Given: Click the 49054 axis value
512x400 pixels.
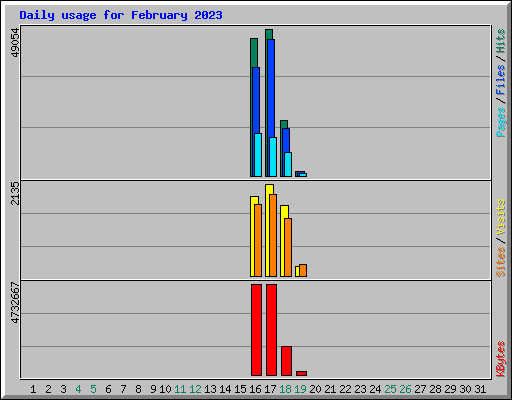Looking at the screenshot, I should [15, 43].
